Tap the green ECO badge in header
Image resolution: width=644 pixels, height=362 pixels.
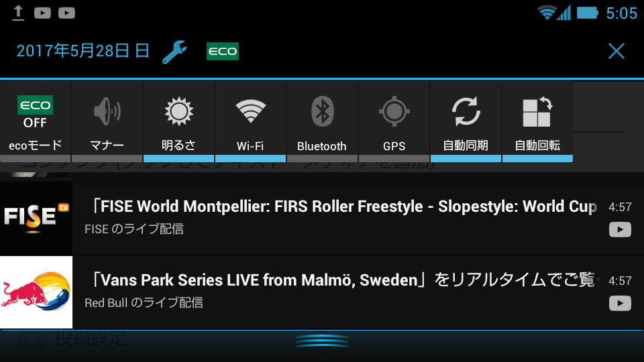tap(223, 52)
